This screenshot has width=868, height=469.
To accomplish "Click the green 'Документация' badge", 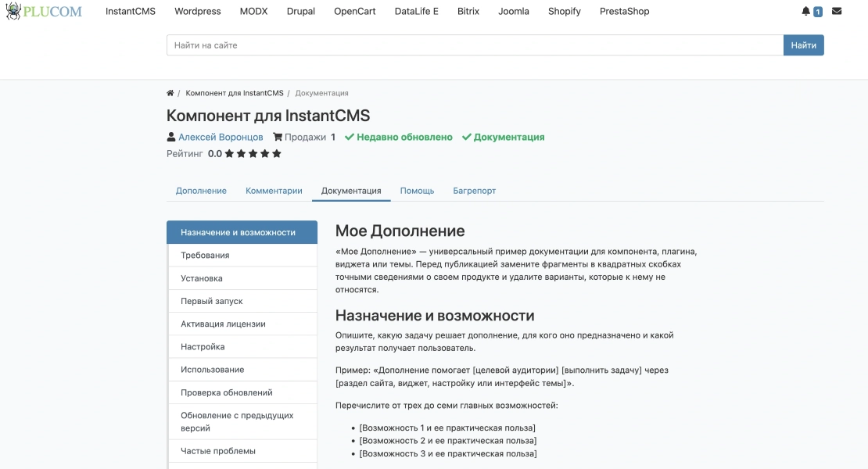I will (503, 137).
